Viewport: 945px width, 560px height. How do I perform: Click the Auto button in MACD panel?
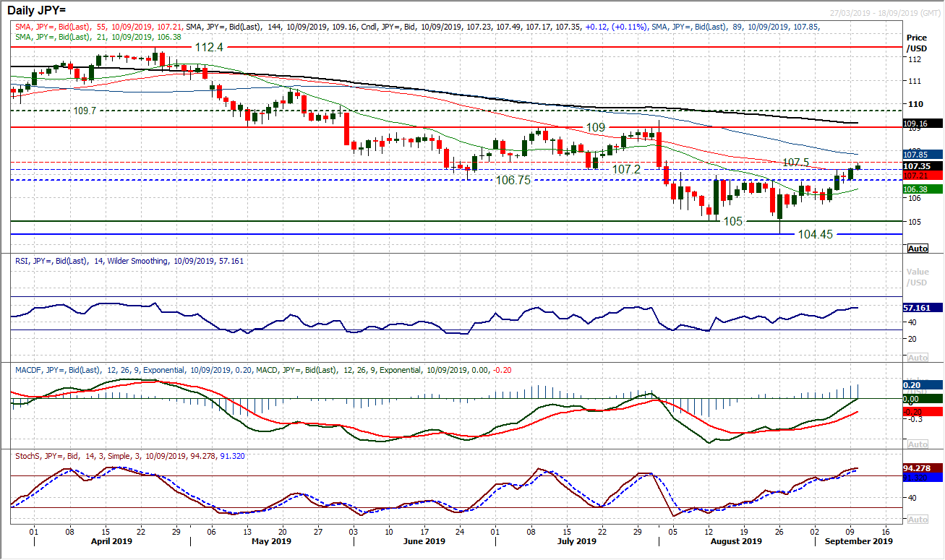[917, 444]
